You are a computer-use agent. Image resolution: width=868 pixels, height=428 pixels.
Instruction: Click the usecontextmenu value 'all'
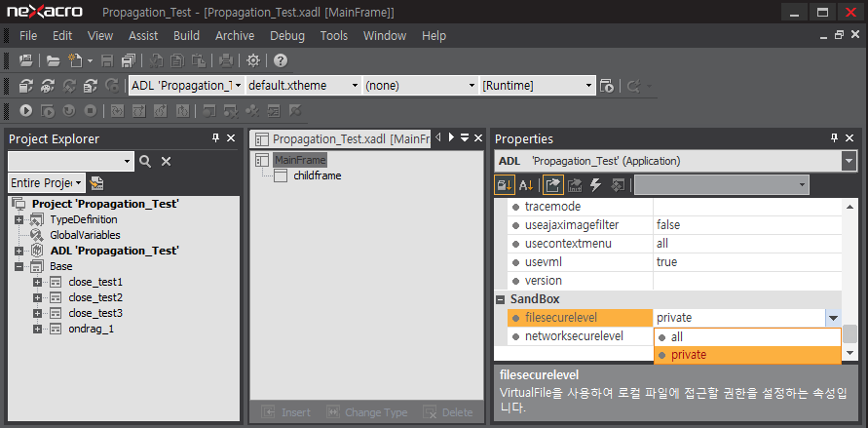click(x=662, y=244)
